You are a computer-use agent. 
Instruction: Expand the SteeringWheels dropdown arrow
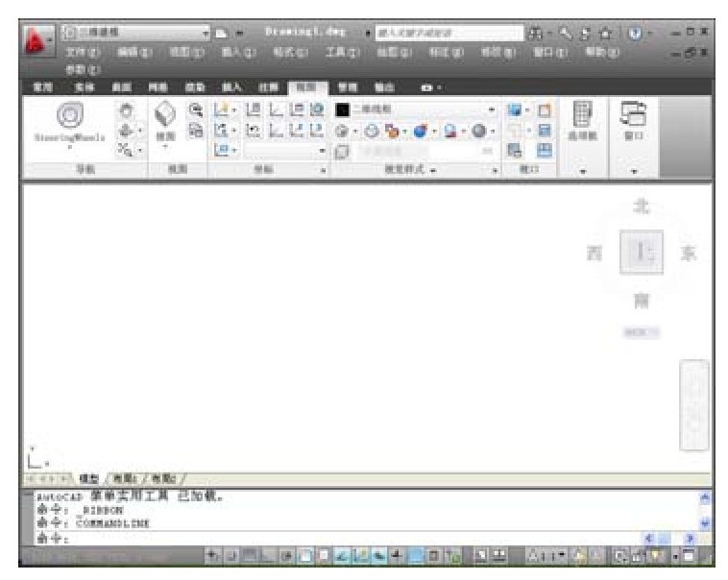70,147
